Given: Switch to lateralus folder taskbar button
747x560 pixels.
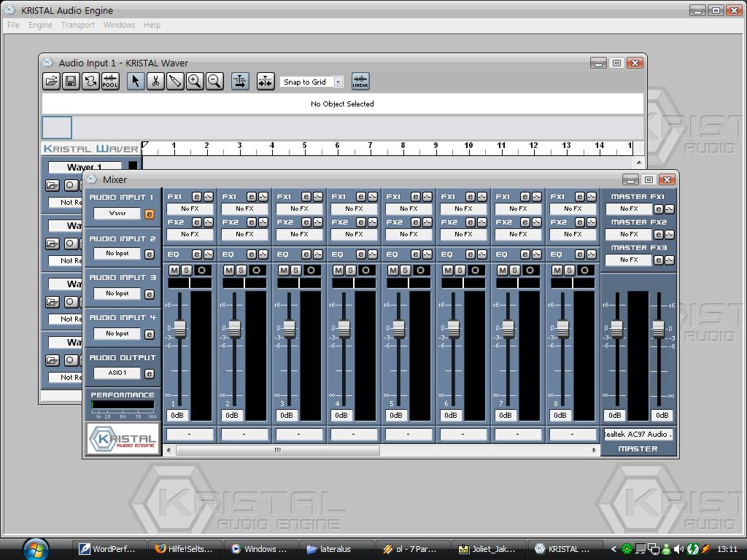Looking at the screenshot, I should point(336,549).
